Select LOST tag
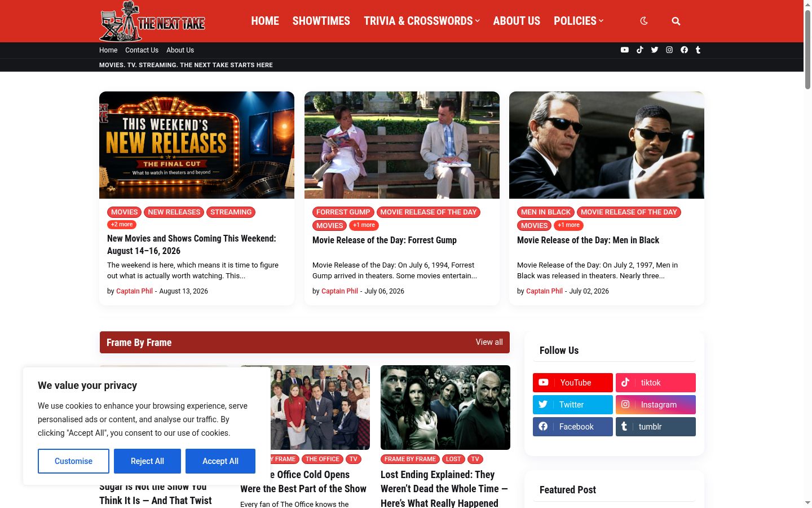Viewport: 812px width, 508px height. [453, 459]
